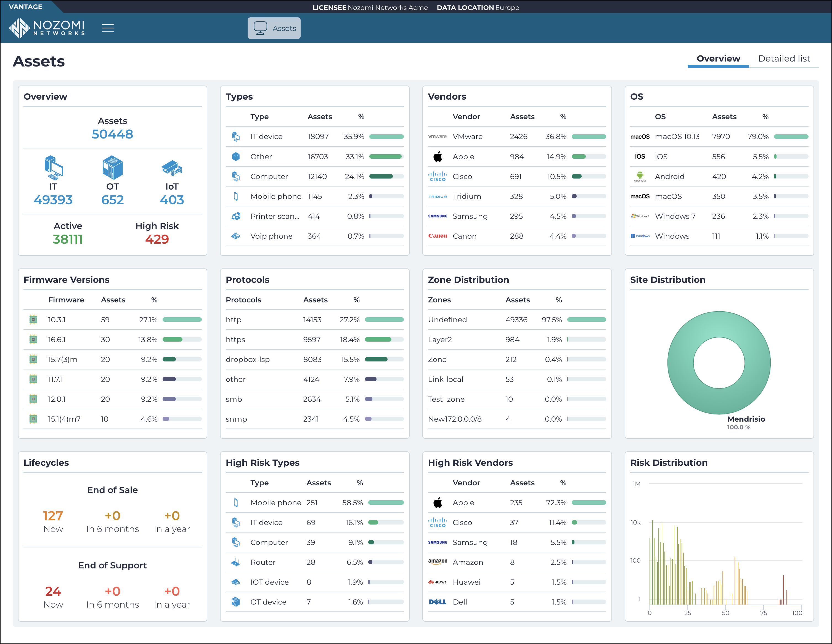
Task: Click the VMware vendor logo
Action: [x=438, y=137]
